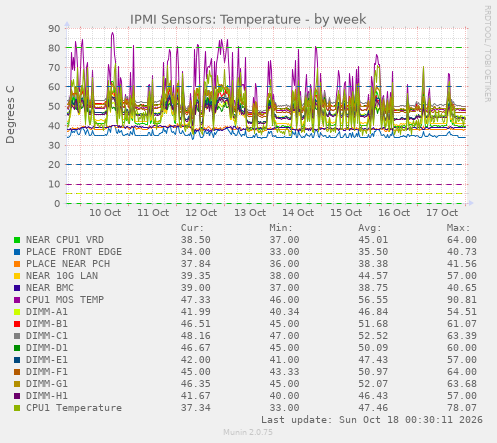Viewport: 497px width, 443px height.
Task: Select the NEAR 10G LAN legend label
Action: [62, 276]
